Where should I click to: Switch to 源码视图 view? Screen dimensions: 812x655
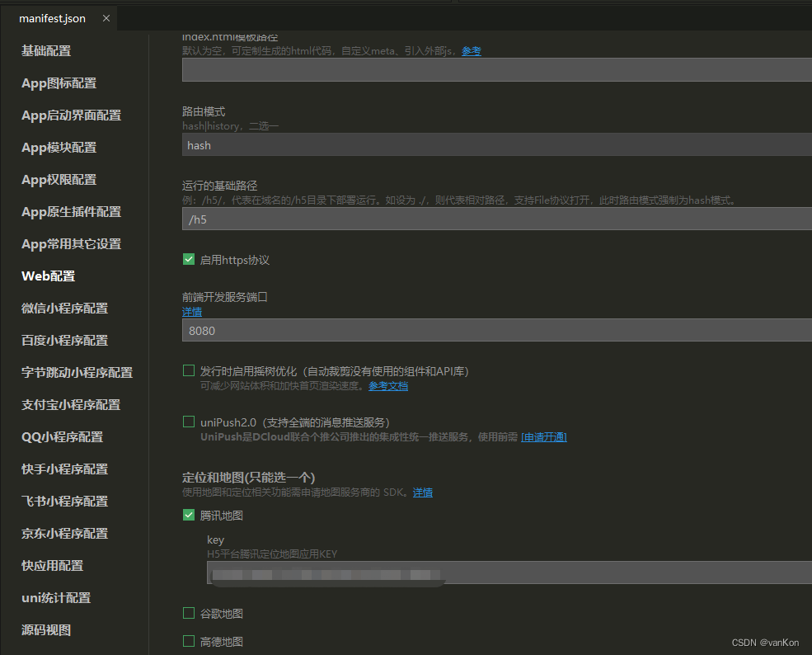pyautogui.click(x=47, y=629)
